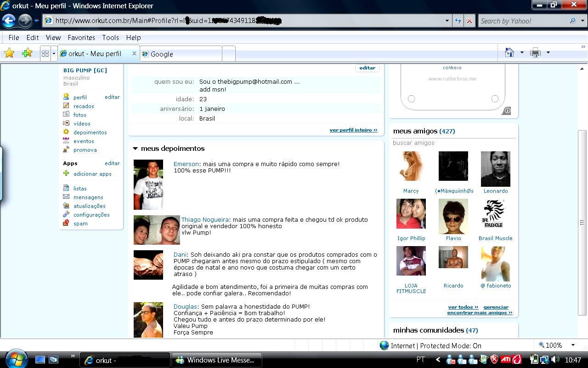Open the Favorites menu
This screenshot has width=588, height=368.
pyautogui.click(x=81, y=38)
